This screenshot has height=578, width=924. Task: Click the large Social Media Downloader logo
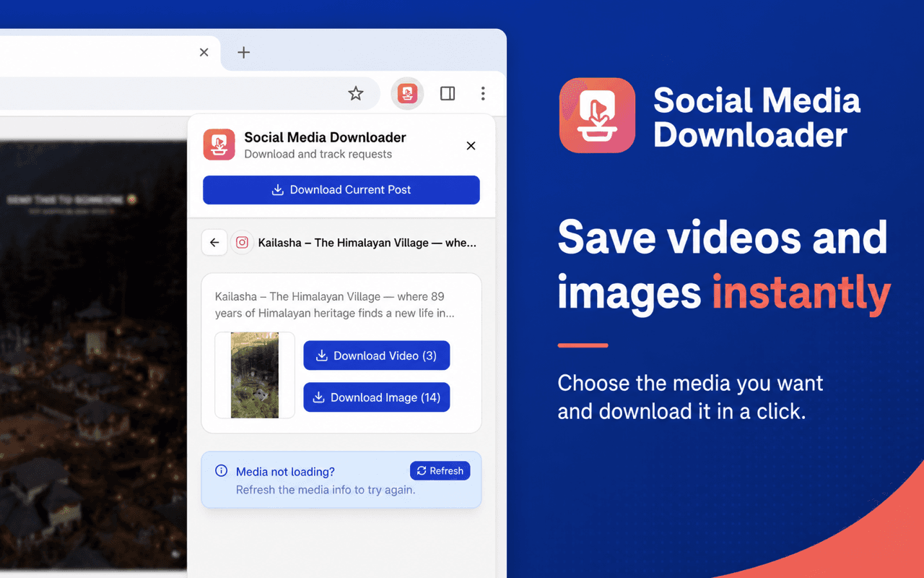(x=597, y=115)
